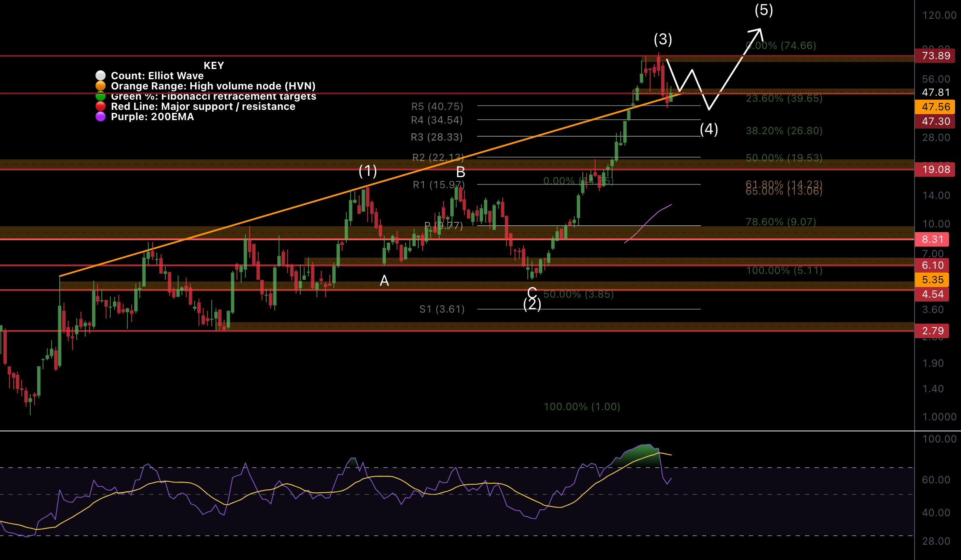Expand the R5 (40.75) pivot level
961x560 pixels.
pyautogui.click(x=436, y=106)
